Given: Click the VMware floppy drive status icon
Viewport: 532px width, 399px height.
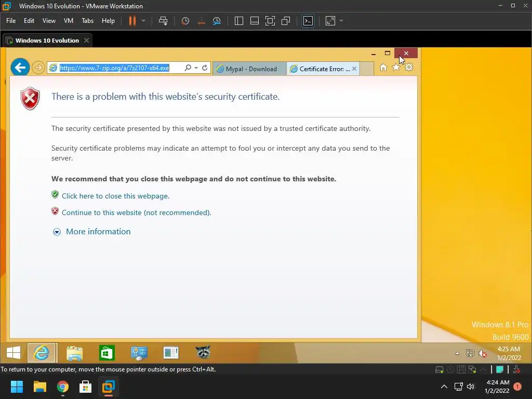Looking at the screenshot, I should click(x=461, y=369).
